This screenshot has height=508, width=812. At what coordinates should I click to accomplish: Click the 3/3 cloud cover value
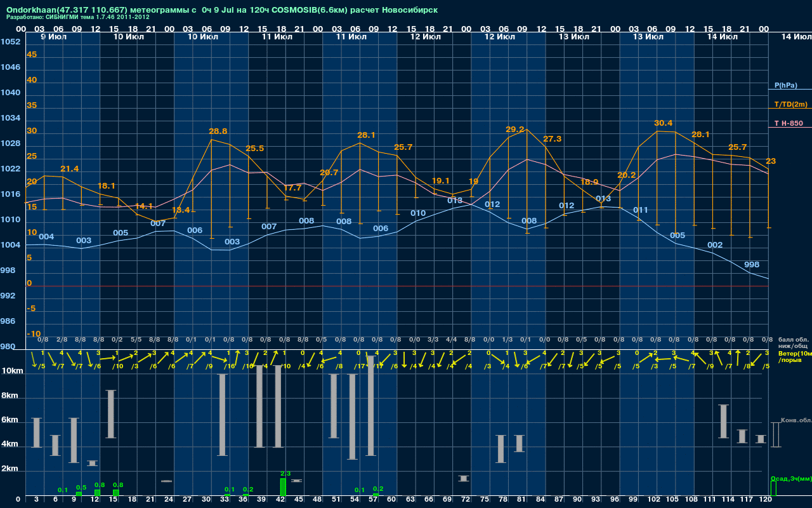point(433,340)
